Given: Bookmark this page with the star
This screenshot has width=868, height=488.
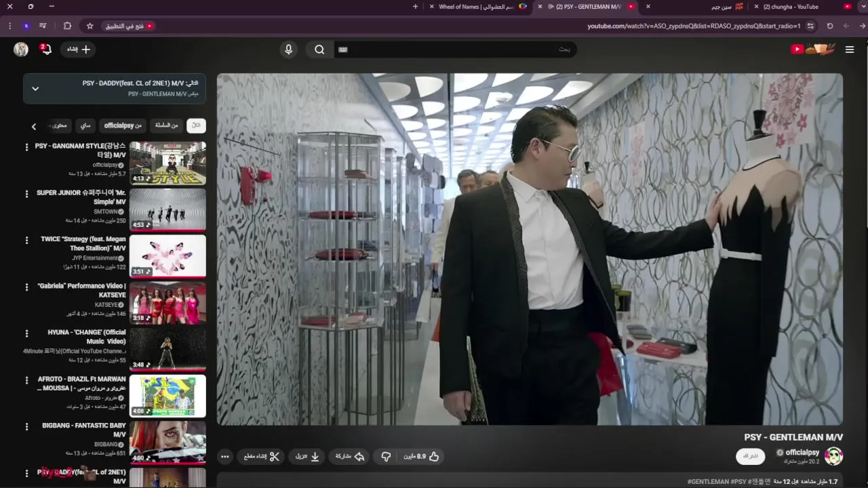Looking at the screenshot, I should click(90, 26).
